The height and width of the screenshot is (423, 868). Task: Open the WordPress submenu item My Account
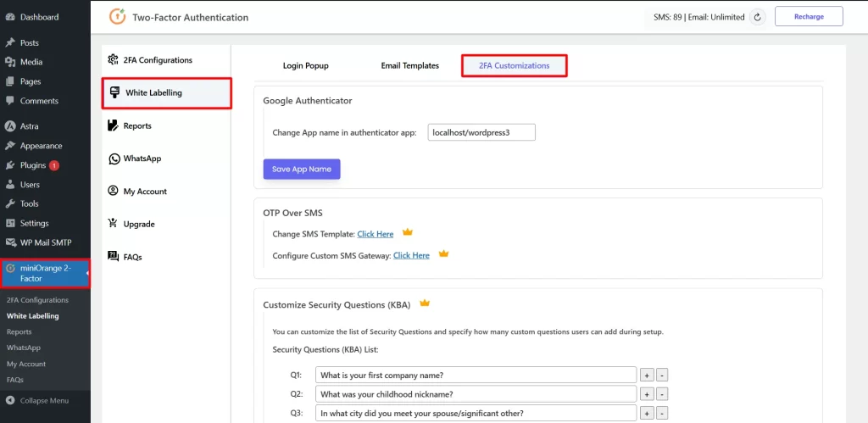click(26, 364)
